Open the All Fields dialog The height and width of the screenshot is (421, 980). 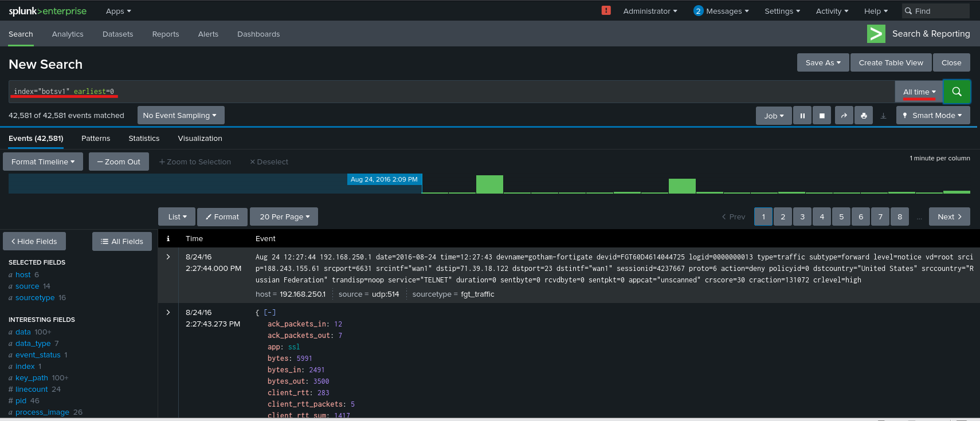click(x=122, y=241)
